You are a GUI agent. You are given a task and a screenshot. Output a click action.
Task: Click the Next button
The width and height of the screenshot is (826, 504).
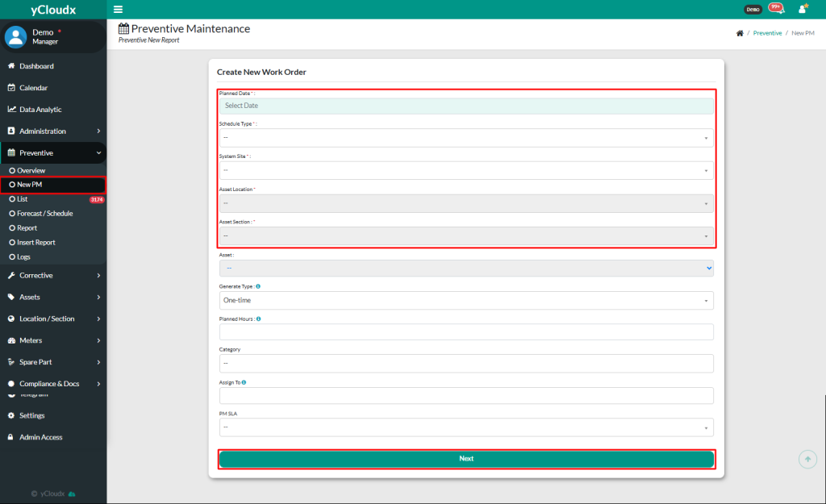click(x=466, y=459)
